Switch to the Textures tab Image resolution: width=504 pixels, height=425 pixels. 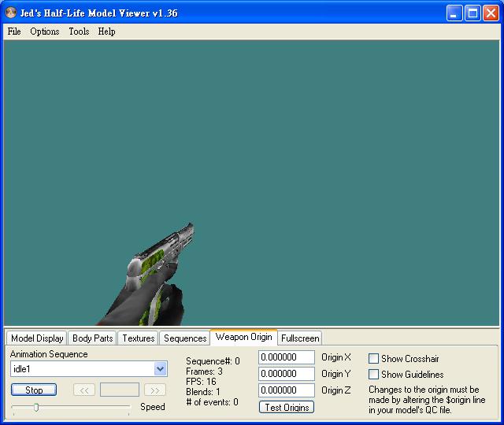click(x=139, y=338)
